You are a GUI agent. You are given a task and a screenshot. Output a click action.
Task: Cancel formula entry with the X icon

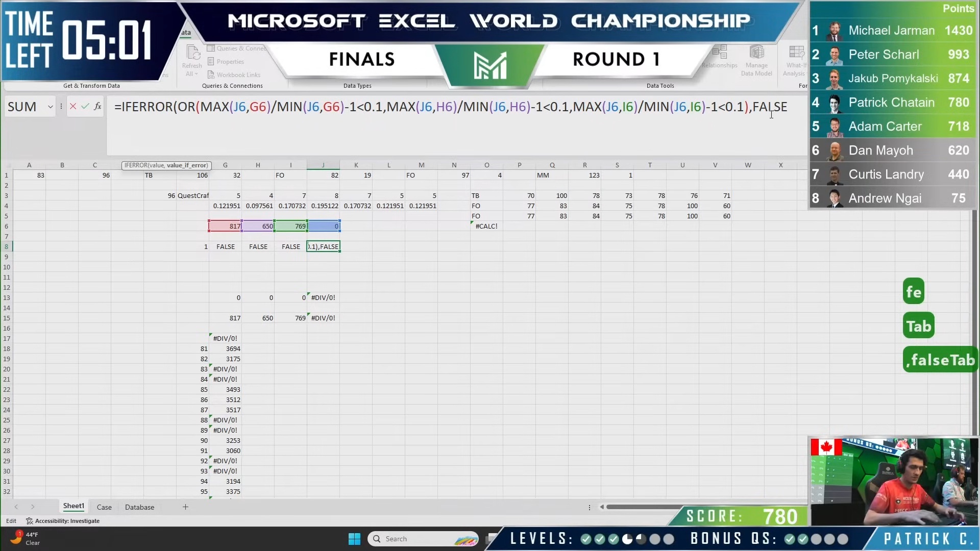pos(73,106)
